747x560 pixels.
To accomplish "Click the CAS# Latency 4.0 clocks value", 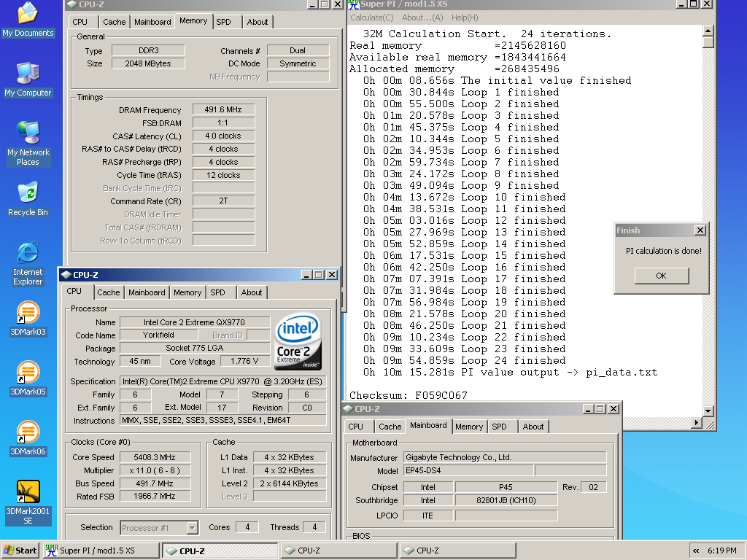I will tap(223, 136).
